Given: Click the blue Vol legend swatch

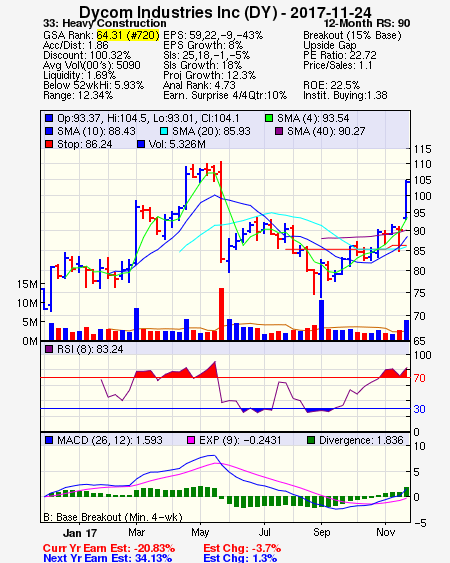Looking at the screenshot, I should tap(141, 144).
